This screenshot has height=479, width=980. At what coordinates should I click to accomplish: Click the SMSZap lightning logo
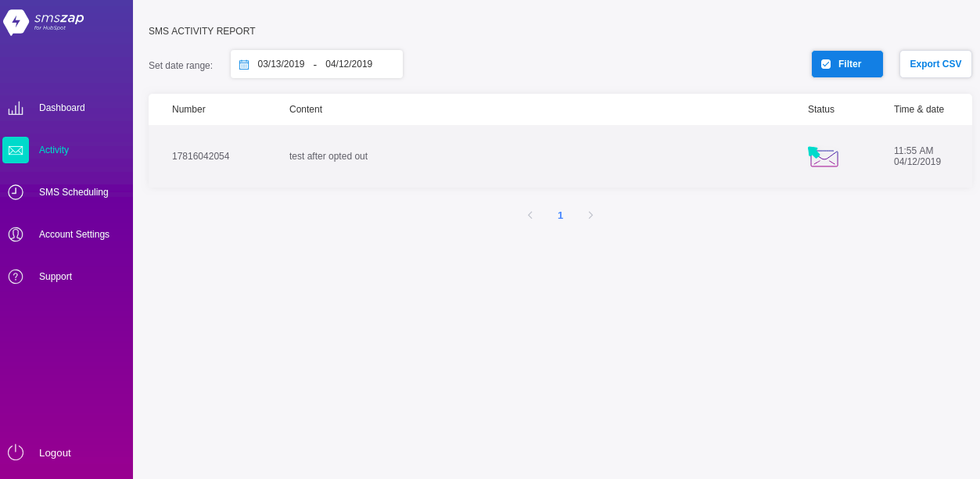(16, 22)
